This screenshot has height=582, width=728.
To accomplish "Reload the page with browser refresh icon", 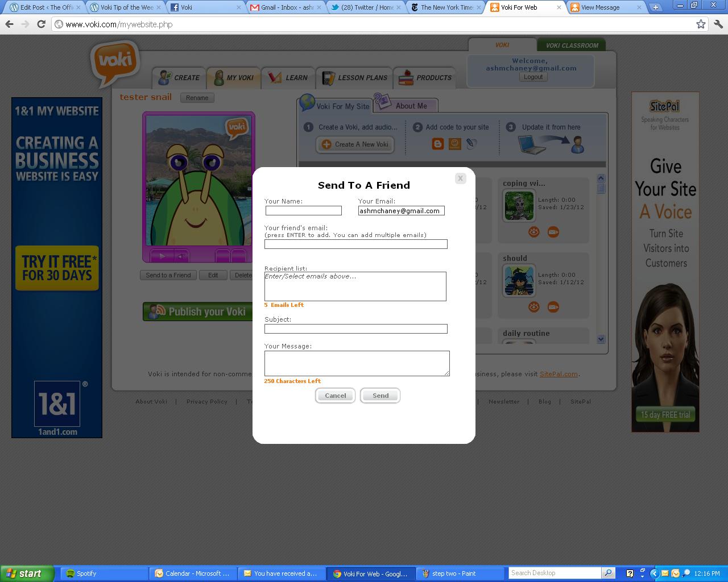I will click(x=41, y=24).
